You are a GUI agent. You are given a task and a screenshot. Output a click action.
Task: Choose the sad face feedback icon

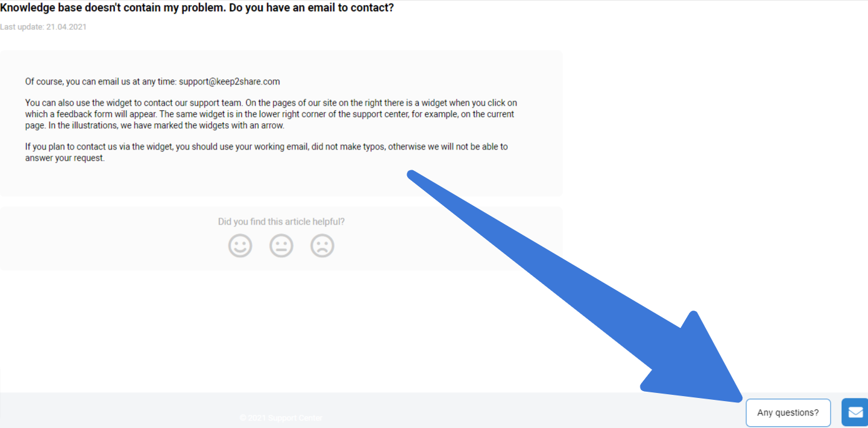point(322,245)
